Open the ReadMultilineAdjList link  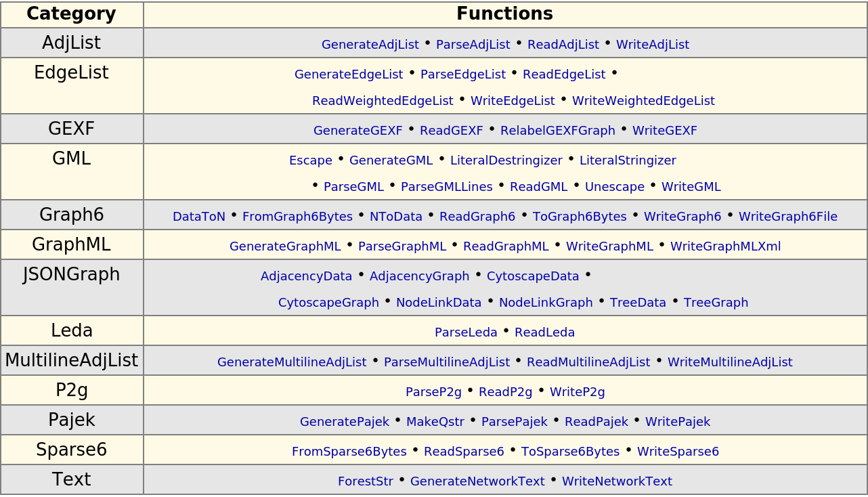click(x=588, y=362)
